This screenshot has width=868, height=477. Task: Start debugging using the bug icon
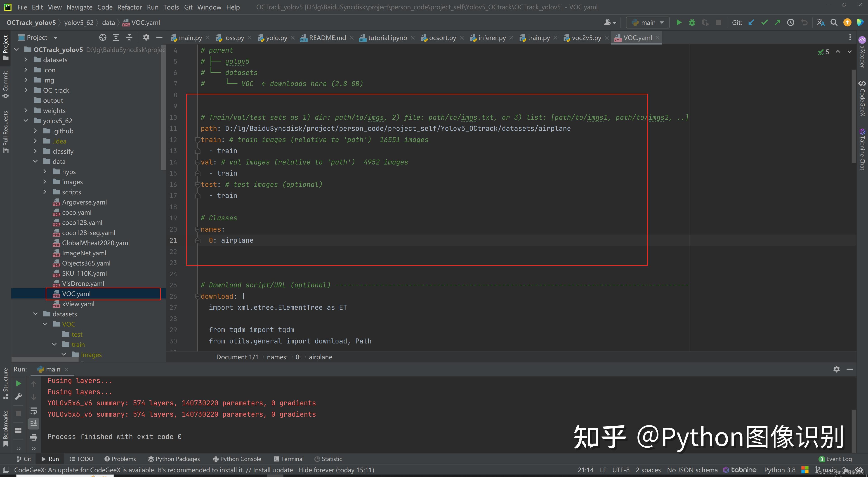tap(692, 22)
